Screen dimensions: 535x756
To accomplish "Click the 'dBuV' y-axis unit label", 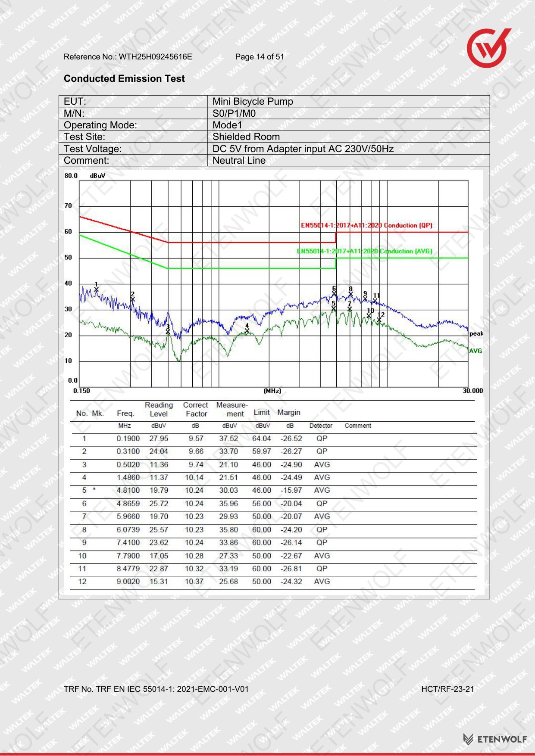I will 97,176.
